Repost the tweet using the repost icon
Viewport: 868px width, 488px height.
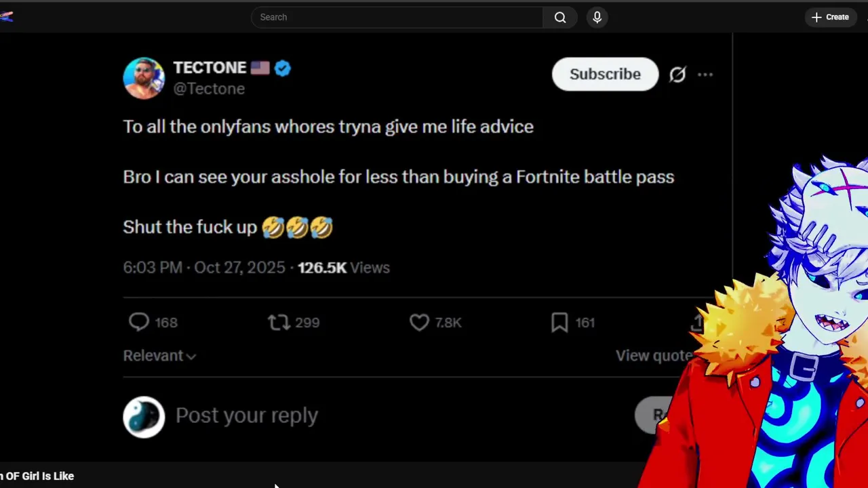pyautogui.click(x=279, y=322)
